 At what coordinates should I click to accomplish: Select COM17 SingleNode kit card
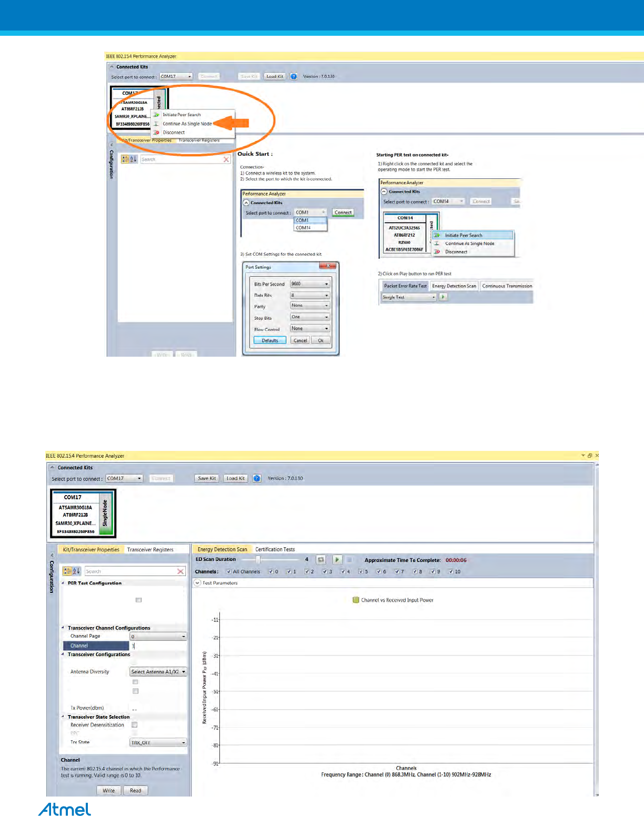tap(83, 513)
